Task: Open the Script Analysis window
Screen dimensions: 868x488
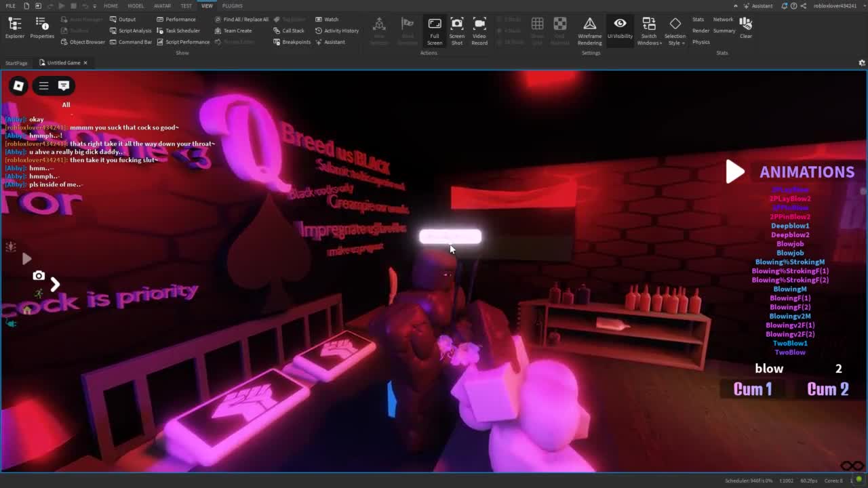Action: pyautogui.click(x=131, y=30)
